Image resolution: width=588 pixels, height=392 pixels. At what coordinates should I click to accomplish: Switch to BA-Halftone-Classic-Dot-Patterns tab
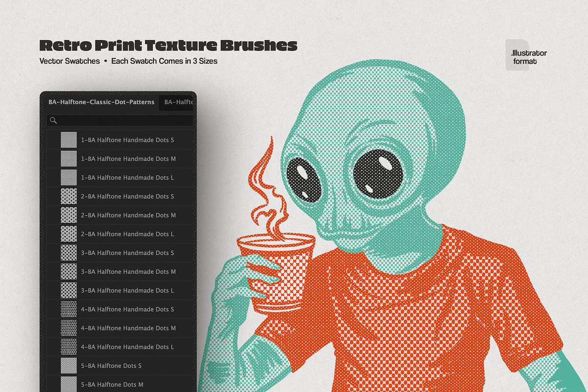coord(101,102)
